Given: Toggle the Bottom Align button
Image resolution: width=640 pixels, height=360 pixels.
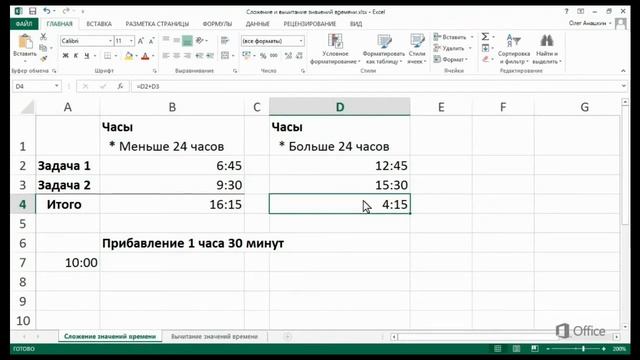Looking at the screenshot, I should click(187, 40).
